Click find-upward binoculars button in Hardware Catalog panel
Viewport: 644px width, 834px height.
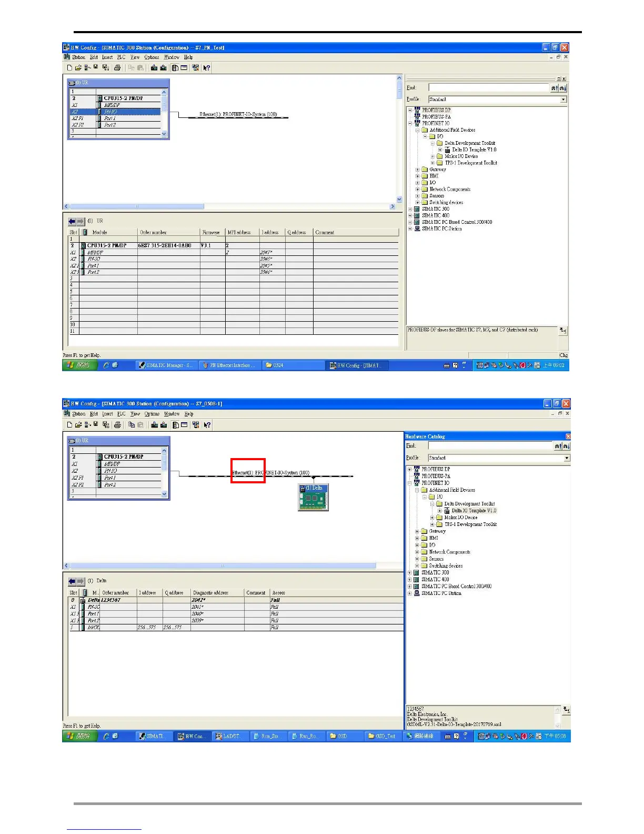(557, 446)
